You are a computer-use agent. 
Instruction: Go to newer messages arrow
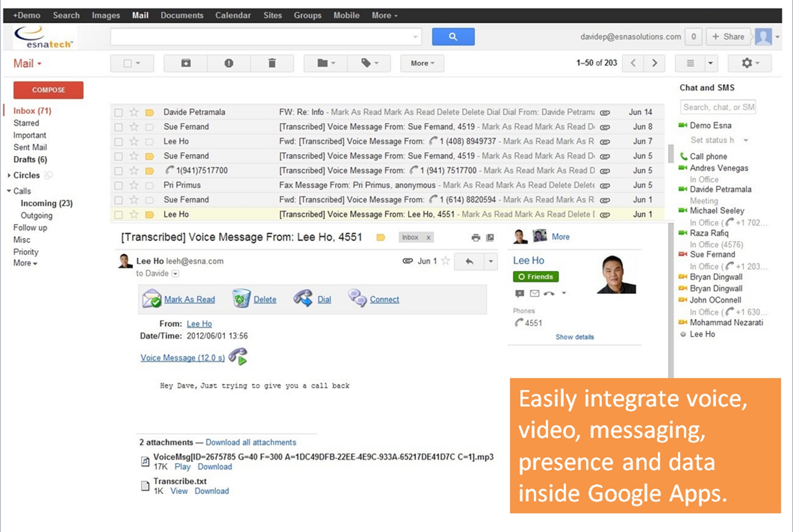[x=633, y=63]
